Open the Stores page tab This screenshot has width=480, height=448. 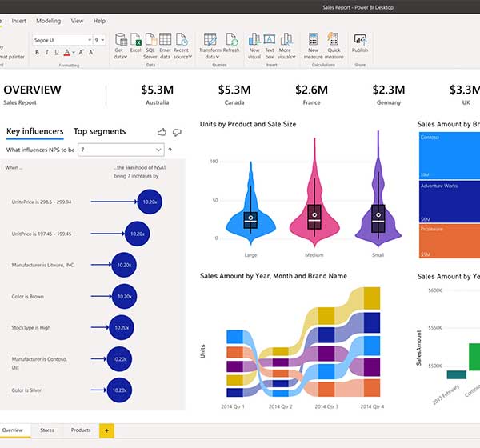pyautogui.click(x=46, y=430)
